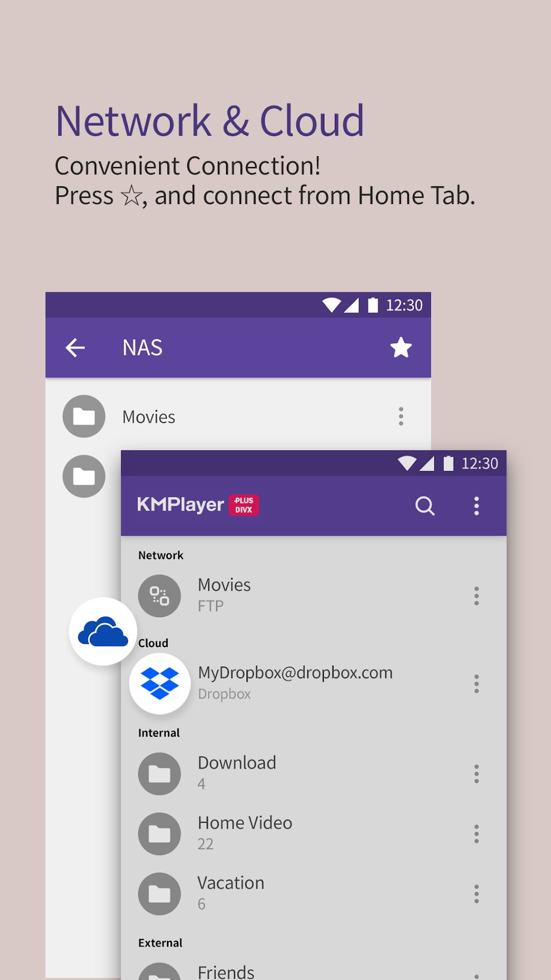Click the search magnifier in KMPlayer bar
This screenshot has width=551, height=980.
click(425, 506)
